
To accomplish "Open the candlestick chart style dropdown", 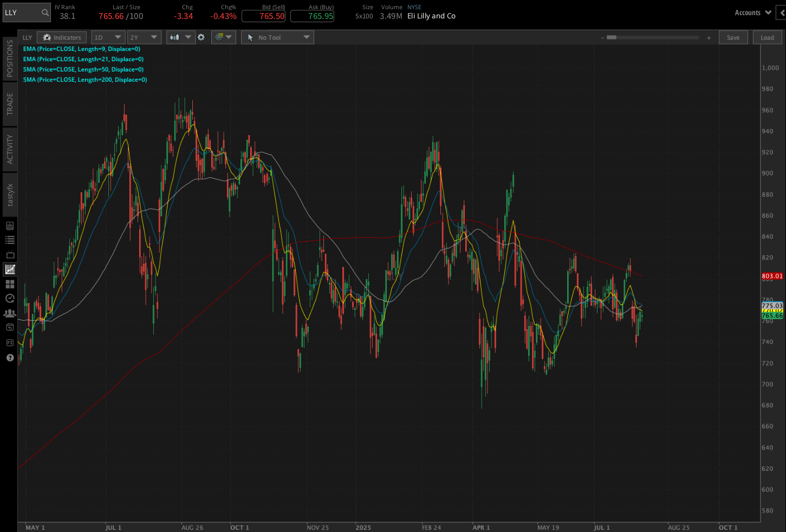I will [180, 37].
